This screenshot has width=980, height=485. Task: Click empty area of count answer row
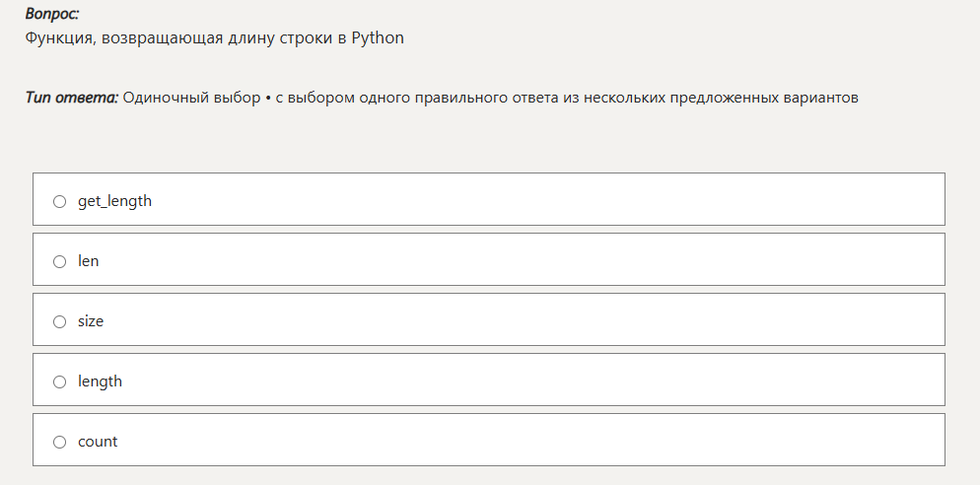pyautogui.click(x=542, y=441)
